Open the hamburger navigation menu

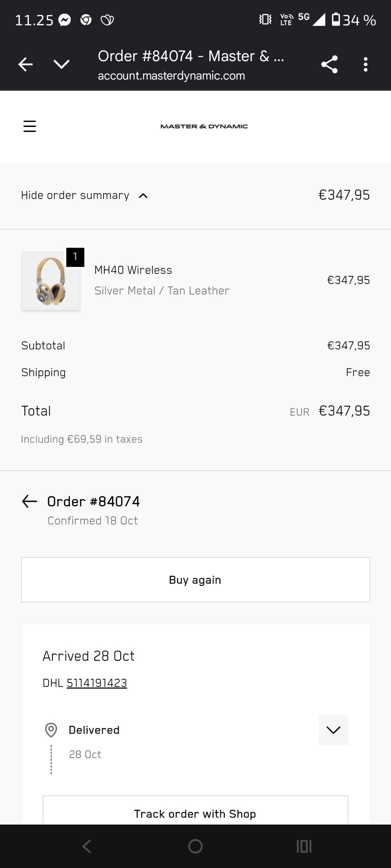click(x=30, y=126)
